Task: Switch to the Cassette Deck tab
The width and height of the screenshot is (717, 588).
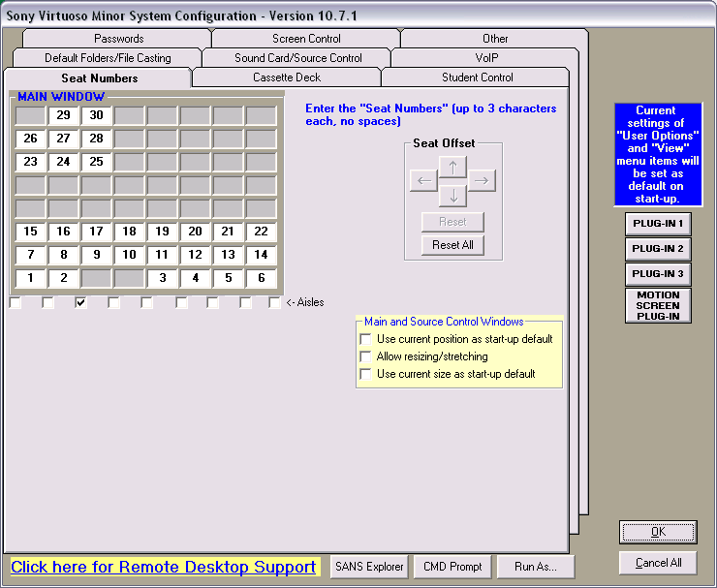Action: (x=287, y=77)
